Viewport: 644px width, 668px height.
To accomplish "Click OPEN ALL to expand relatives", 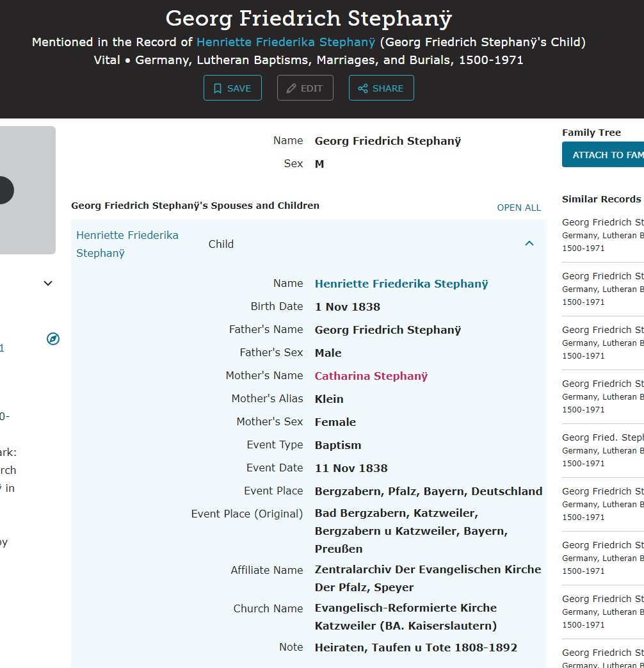I will pyautogui.click(x=519, y=208).
